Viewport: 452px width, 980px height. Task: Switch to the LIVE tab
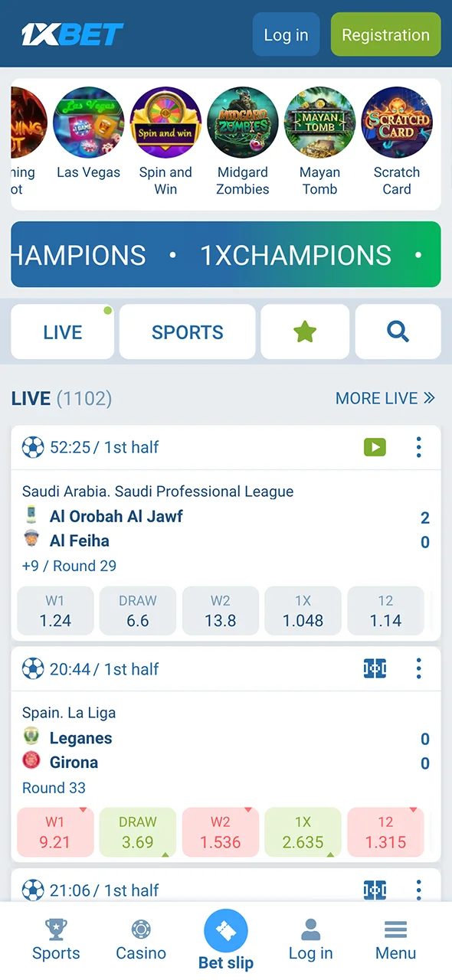tap(63, 332)
